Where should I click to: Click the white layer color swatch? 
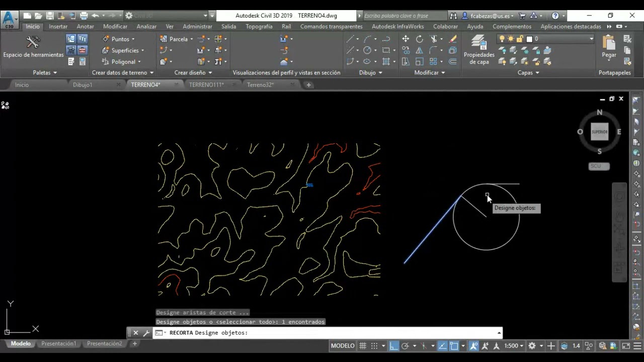tap(529, 39)
